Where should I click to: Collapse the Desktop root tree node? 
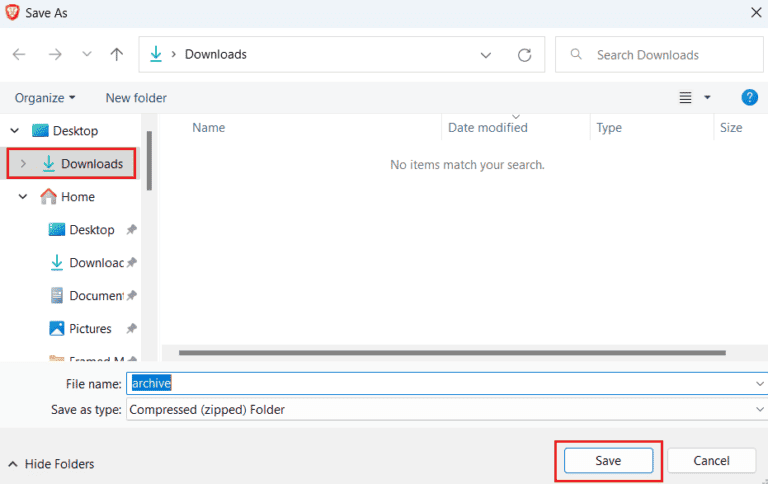tap(14, 131)
